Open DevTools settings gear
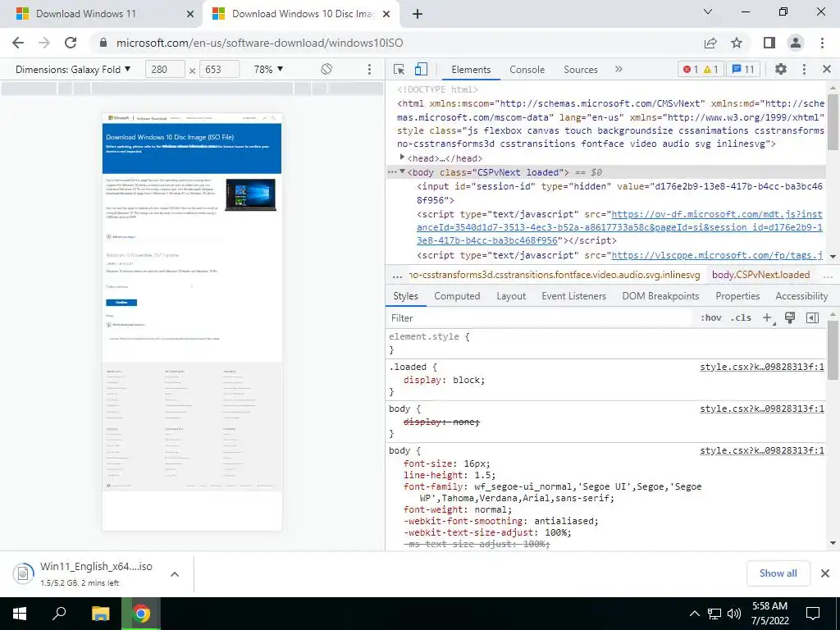The height and width of the screenshot is (630, 840). click(781, 69)
